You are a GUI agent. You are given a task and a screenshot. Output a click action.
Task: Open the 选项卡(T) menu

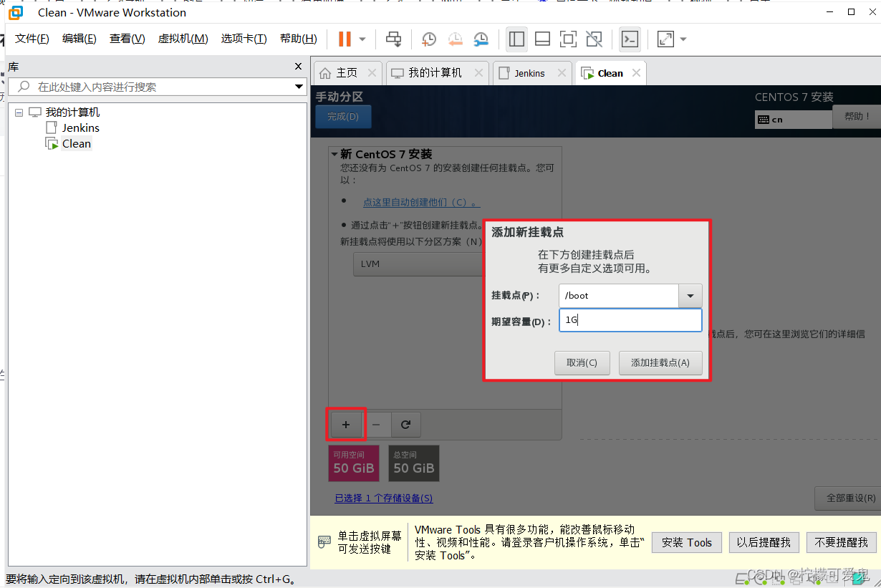(x=244, y=39)
